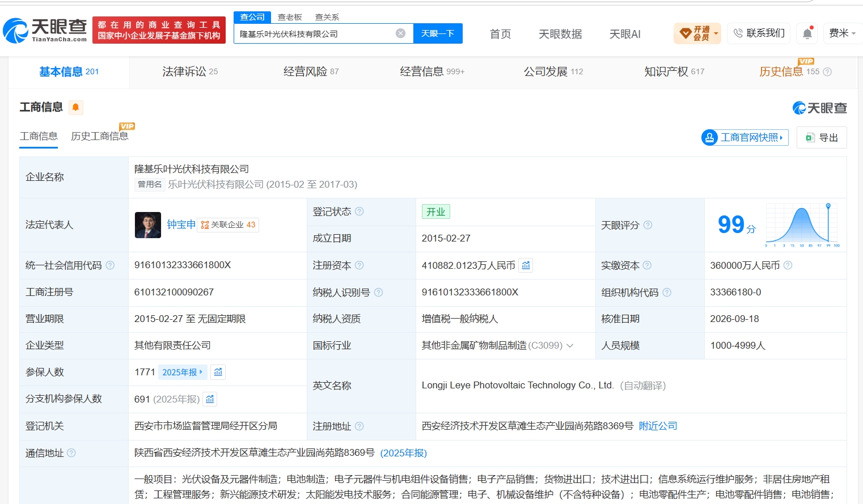Image resolution: width=863 pixels, height=504 pixels.
Task: Click the orange alert bell beside 工商信息 heading
Action: click(x=75, y=107)
